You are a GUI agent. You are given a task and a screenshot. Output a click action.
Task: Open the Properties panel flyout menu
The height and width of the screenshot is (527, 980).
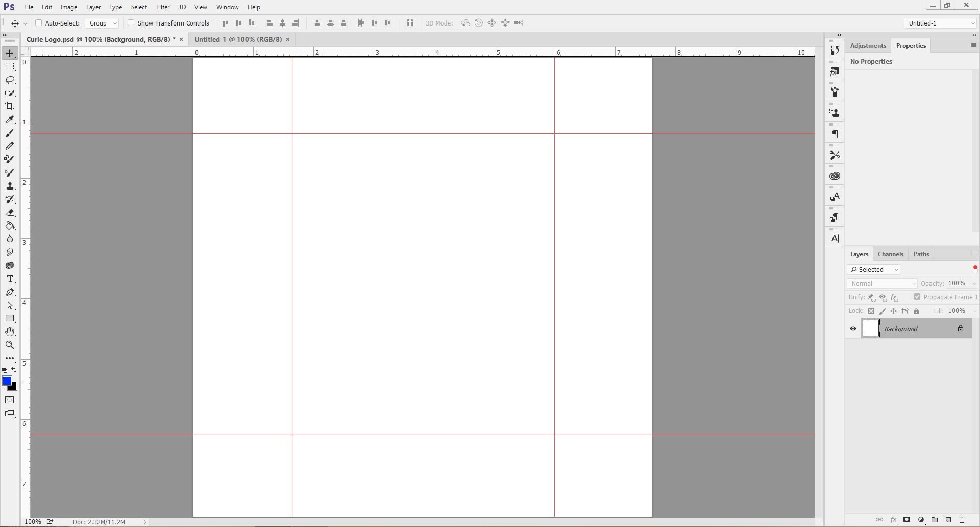point(973,45)
